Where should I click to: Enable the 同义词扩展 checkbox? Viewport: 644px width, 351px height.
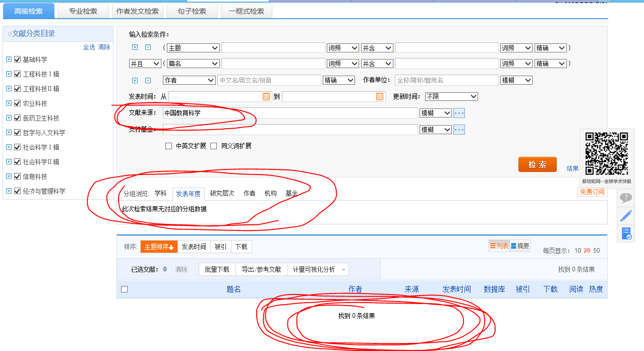[214, 146]
